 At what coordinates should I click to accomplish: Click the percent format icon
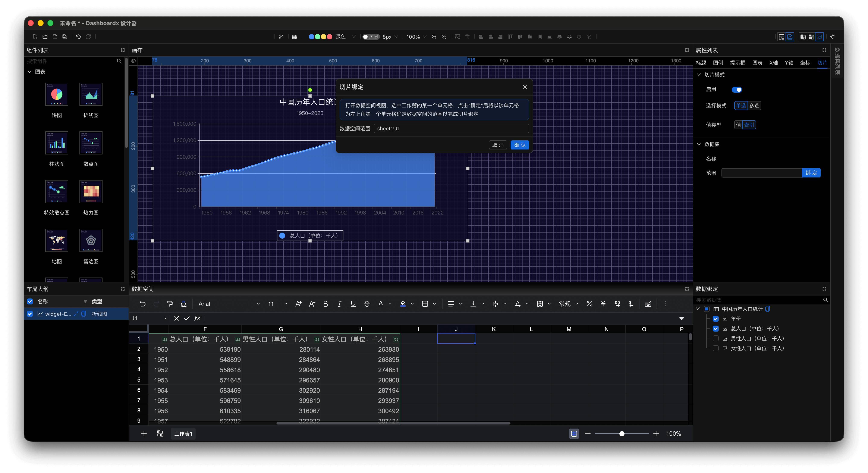point(589,304)
